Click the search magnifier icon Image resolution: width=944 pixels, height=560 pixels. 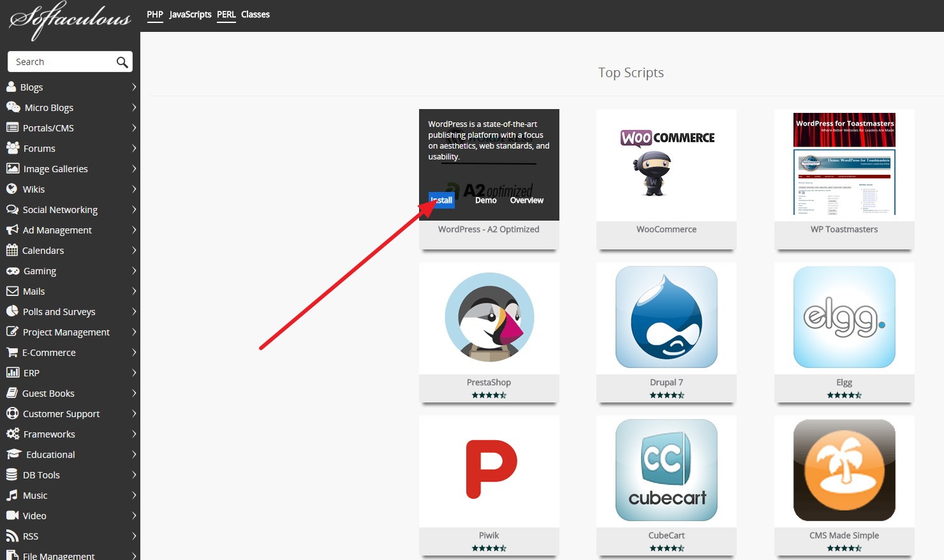122,62
